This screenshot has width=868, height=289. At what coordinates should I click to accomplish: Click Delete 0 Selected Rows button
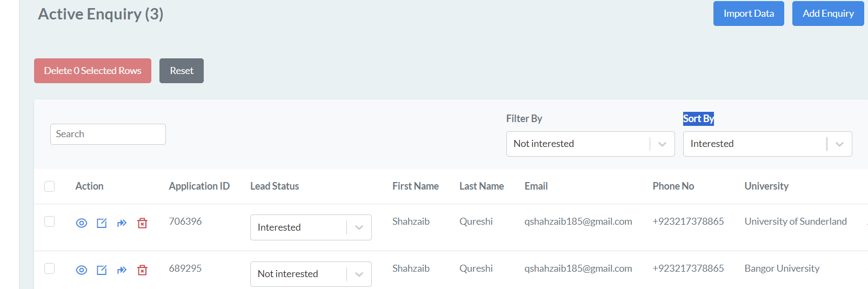[x=92, y=71]
